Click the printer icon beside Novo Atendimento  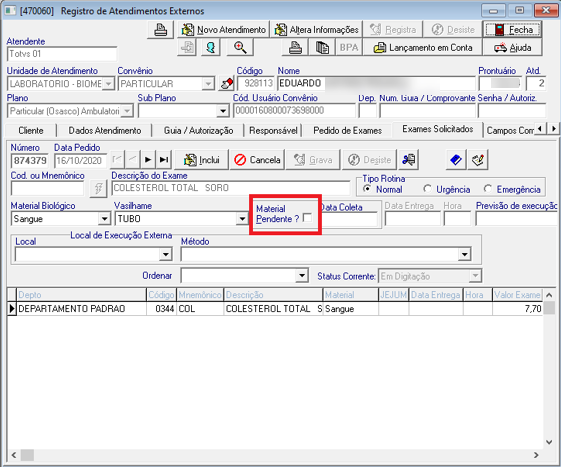coord(160,29)
